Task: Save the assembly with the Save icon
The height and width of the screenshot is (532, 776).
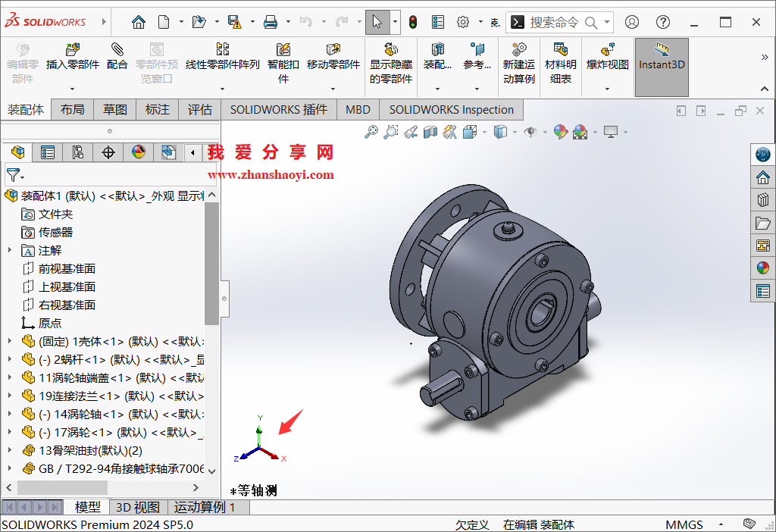Action: click(235, 22)
